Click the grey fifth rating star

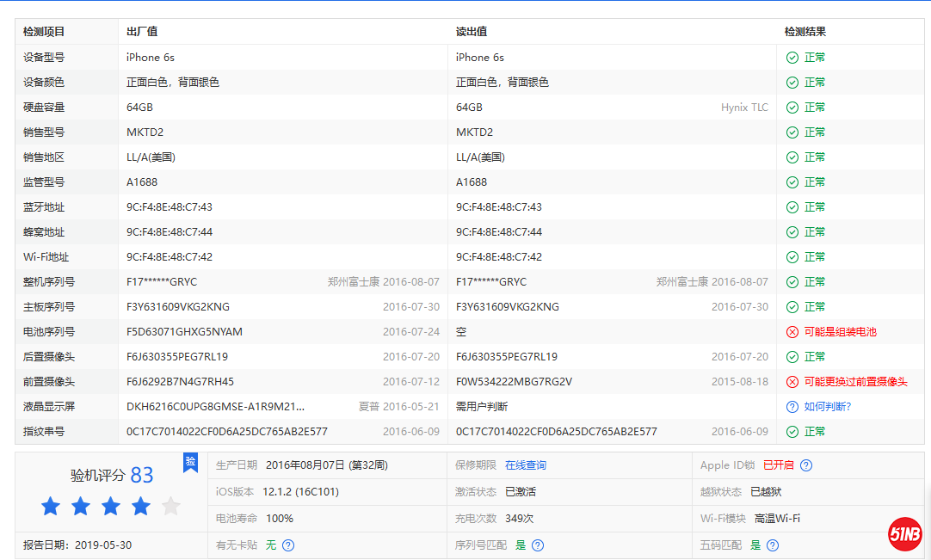click(171, 506)
